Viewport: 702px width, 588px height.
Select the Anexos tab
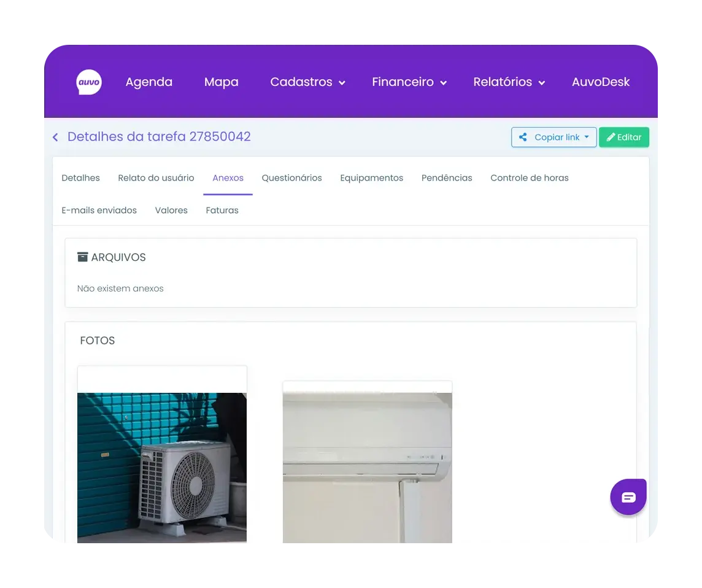tap(228, 178)
